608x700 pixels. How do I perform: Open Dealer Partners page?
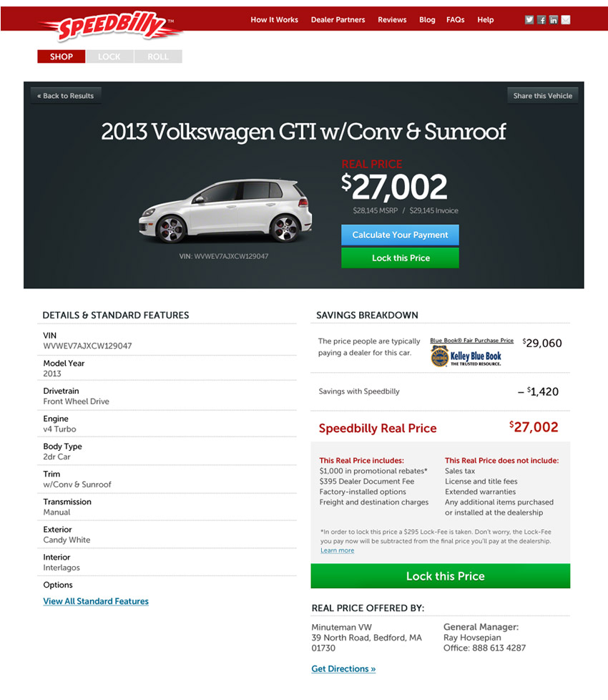coord(338,19)
